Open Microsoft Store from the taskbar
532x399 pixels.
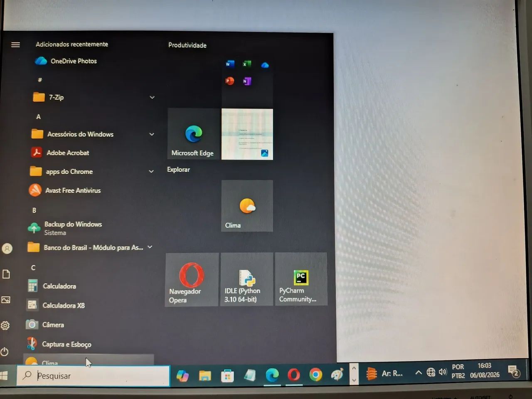coord(227,376)
